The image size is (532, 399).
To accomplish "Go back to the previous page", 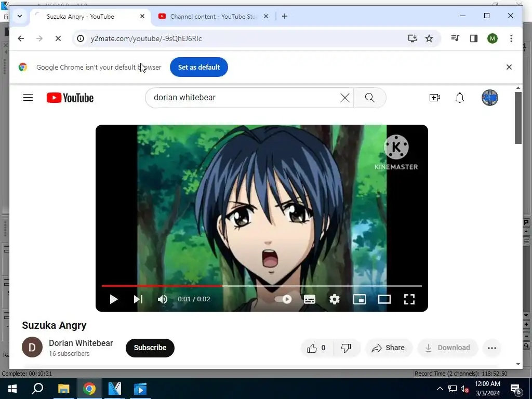I will point(21,38).
